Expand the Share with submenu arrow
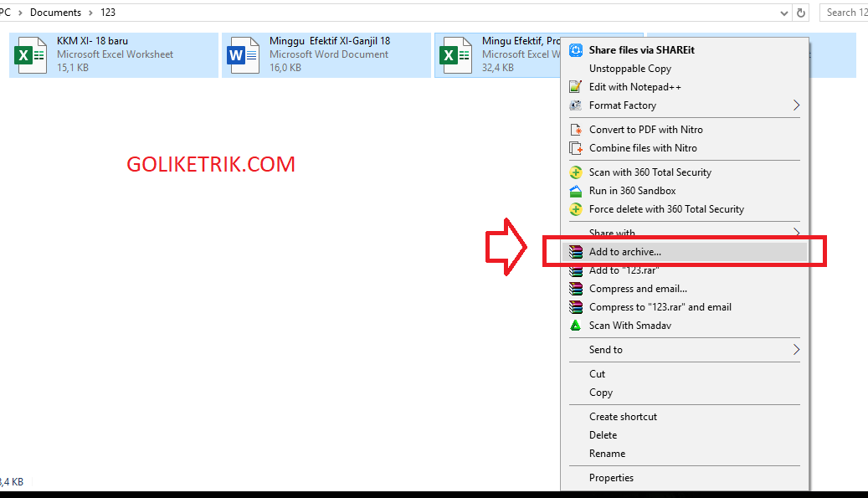The height and width of the screenshot is (498, 868). pos(796,233)
